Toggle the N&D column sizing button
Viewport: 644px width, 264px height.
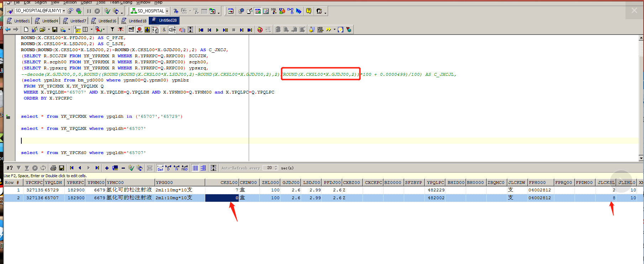click(184, 168)
